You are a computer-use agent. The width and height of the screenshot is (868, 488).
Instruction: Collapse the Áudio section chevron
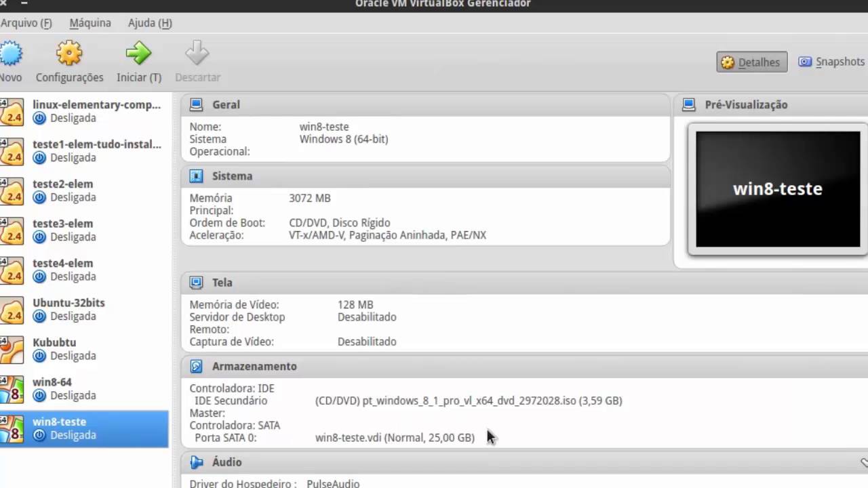(x=864, y=463)
